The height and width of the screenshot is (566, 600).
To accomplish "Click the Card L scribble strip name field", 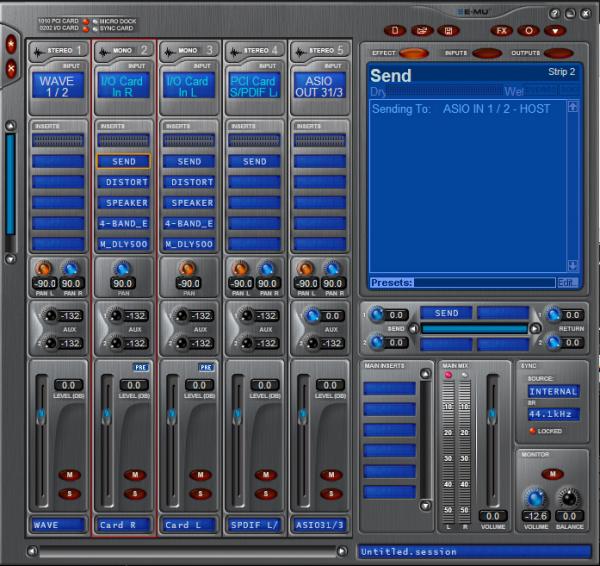I will pyautogui.click(x=189, y=524).
